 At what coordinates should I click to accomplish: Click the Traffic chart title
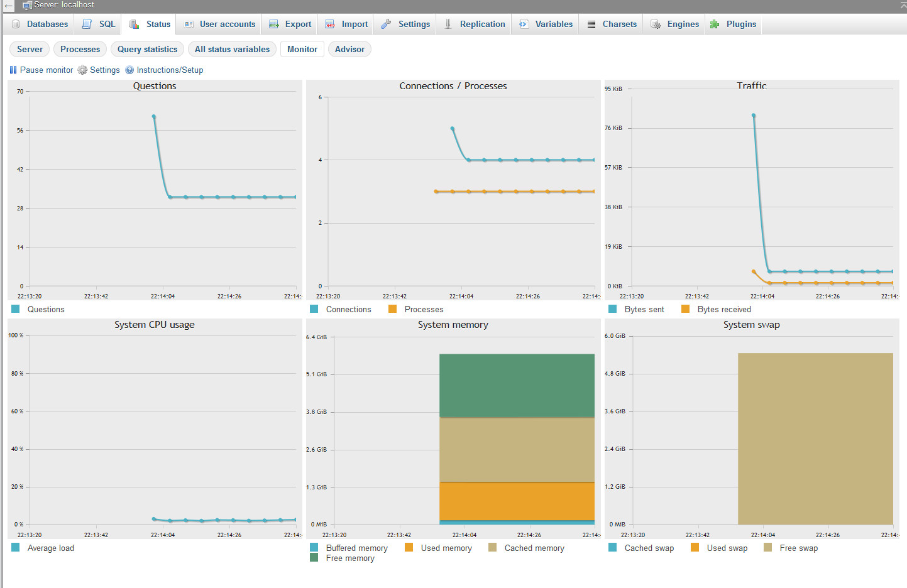[x=752, y=85]
